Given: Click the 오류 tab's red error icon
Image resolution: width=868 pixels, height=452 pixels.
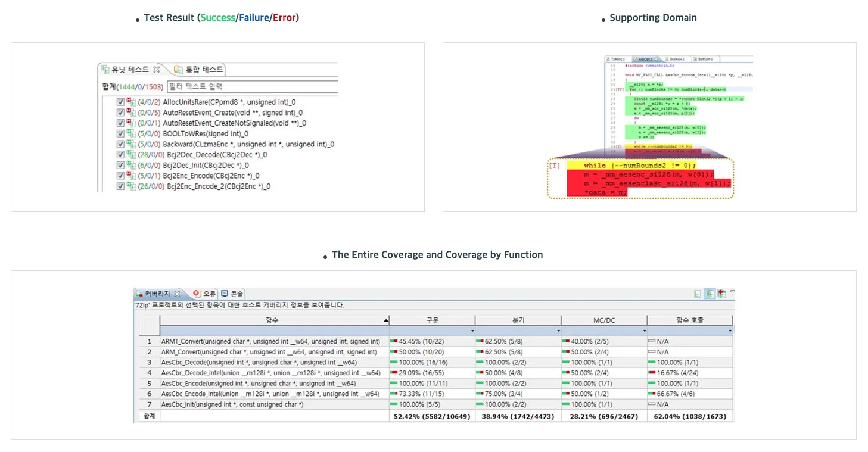Looking at the screenshot, I should pyautogui.click(x=197, y=294).
